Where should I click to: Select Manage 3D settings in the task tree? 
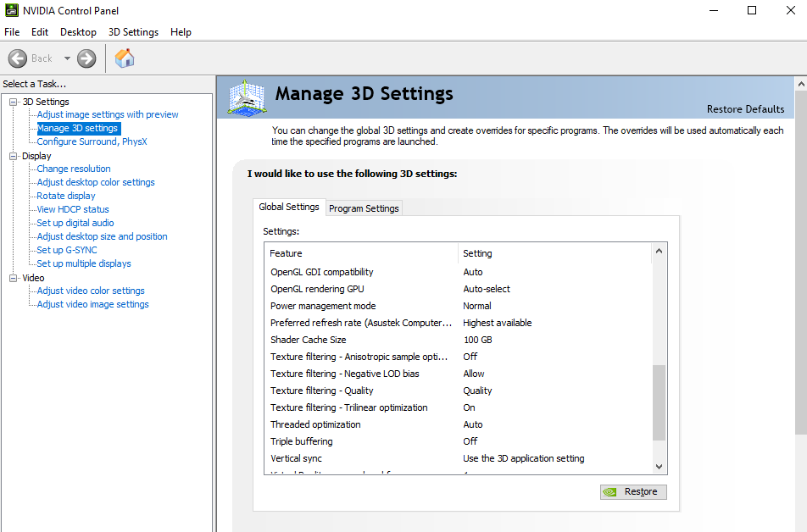click(x=78, y=128)
